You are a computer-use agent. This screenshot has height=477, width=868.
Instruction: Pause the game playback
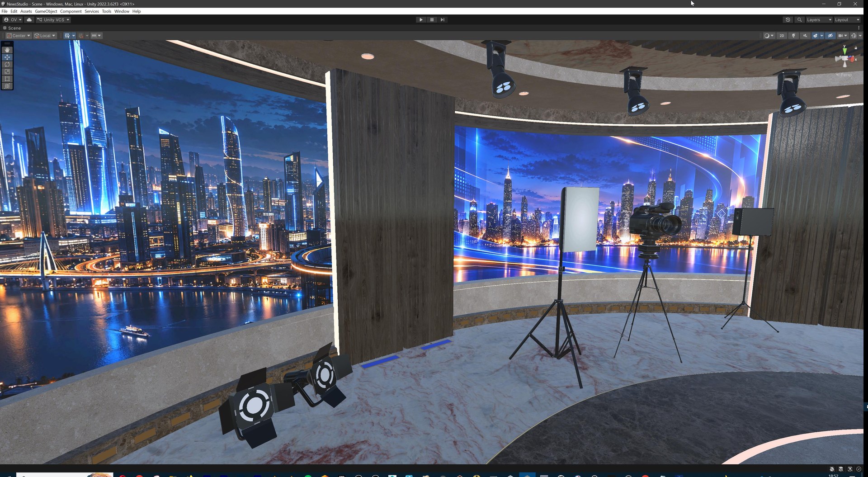[x=432, y=20]
